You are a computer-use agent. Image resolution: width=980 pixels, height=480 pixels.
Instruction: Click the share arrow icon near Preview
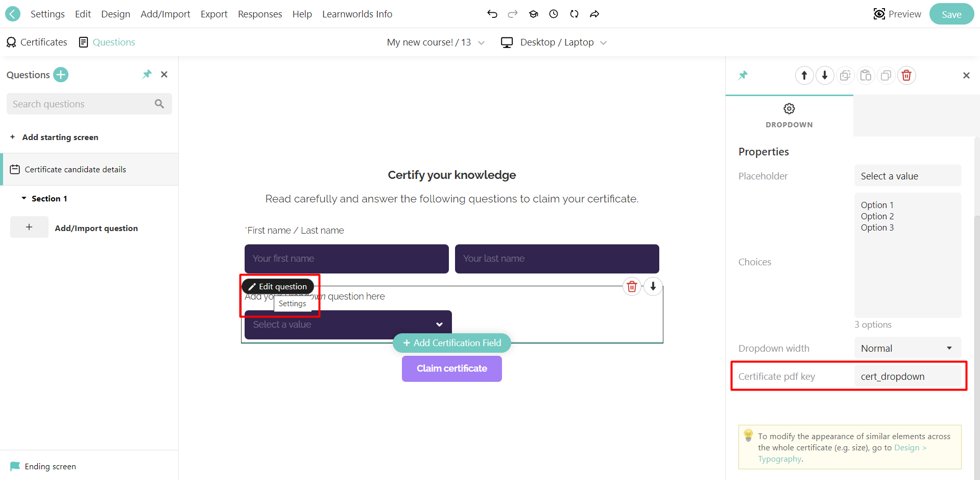coord(594,14)
